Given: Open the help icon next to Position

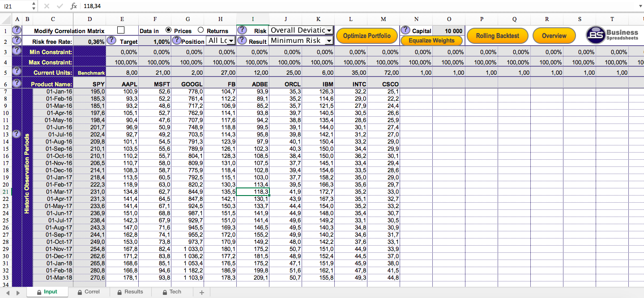Looking at the screenshot, I should pos(176,40).
